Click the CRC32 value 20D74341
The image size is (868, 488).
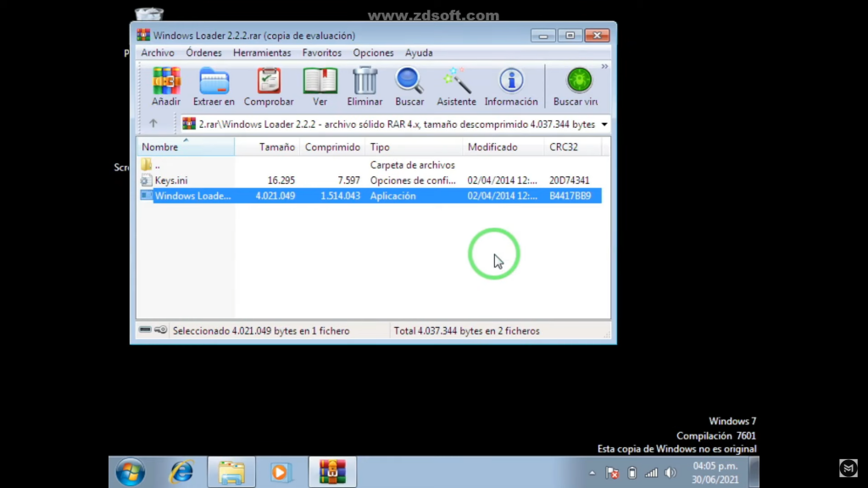pyautogui.click(x=569, y=180)
